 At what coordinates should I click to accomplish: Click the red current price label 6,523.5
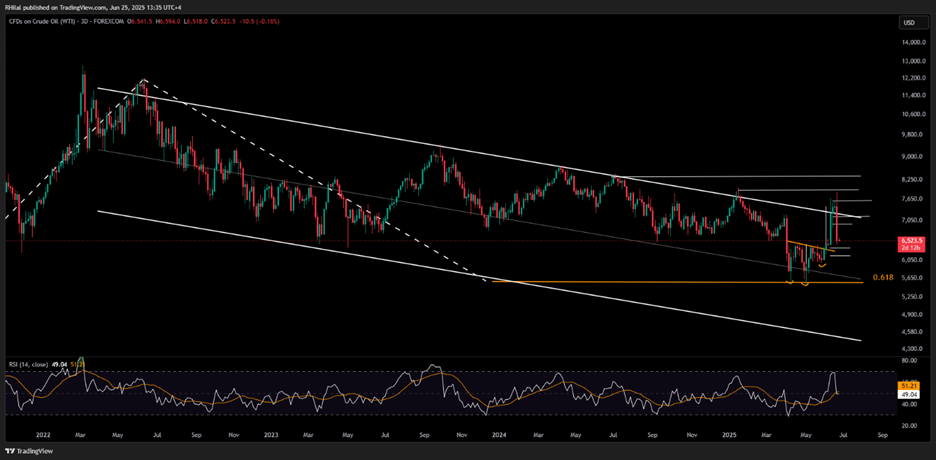click(x=910, y=240)
